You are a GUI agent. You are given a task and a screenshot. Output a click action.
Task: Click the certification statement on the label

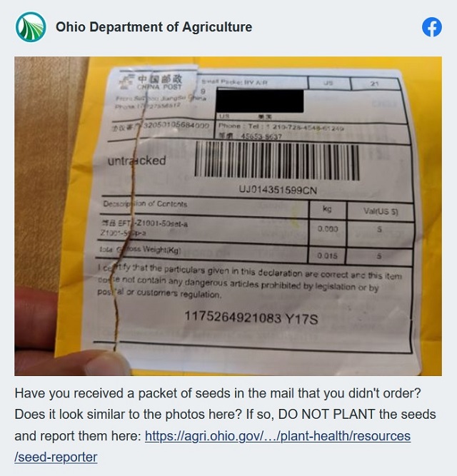coord(249,281)
